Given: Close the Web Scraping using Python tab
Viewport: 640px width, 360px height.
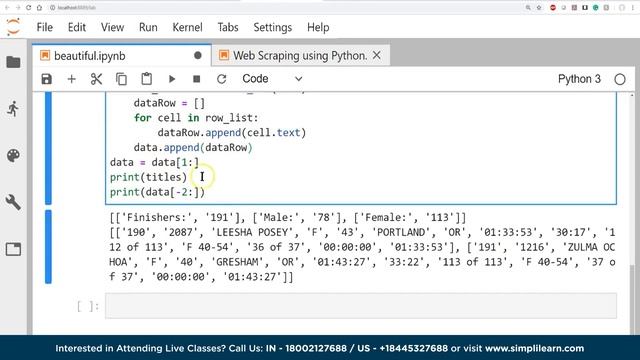Looking at the screenshot, I should pos(377,55).
